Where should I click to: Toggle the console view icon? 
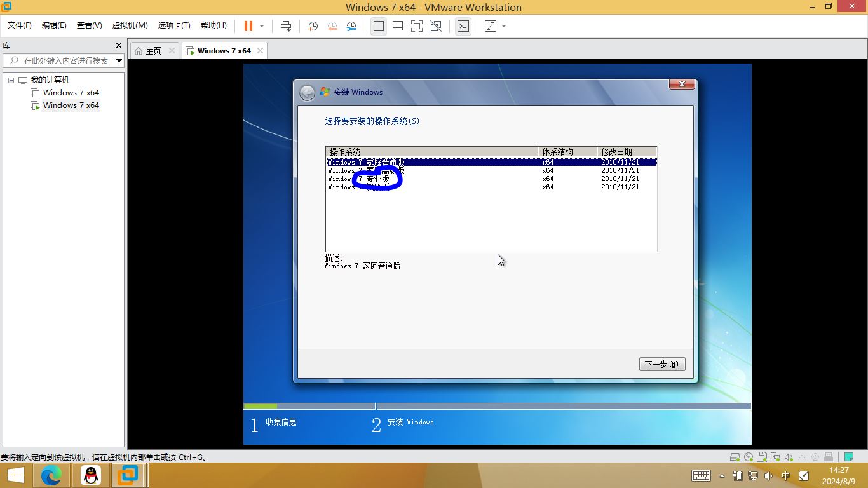point(463,26)
